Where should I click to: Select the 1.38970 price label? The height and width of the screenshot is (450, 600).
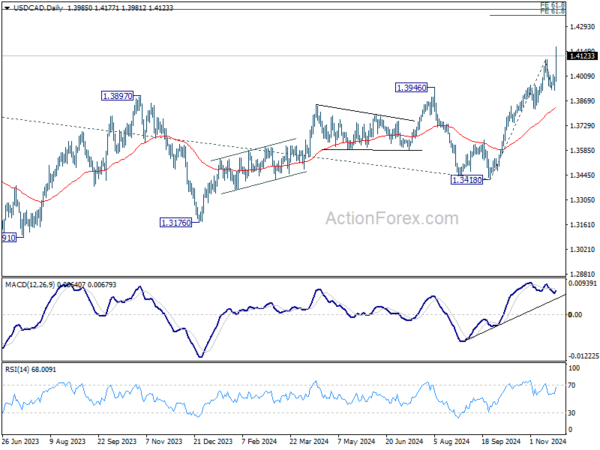(117, 96)
